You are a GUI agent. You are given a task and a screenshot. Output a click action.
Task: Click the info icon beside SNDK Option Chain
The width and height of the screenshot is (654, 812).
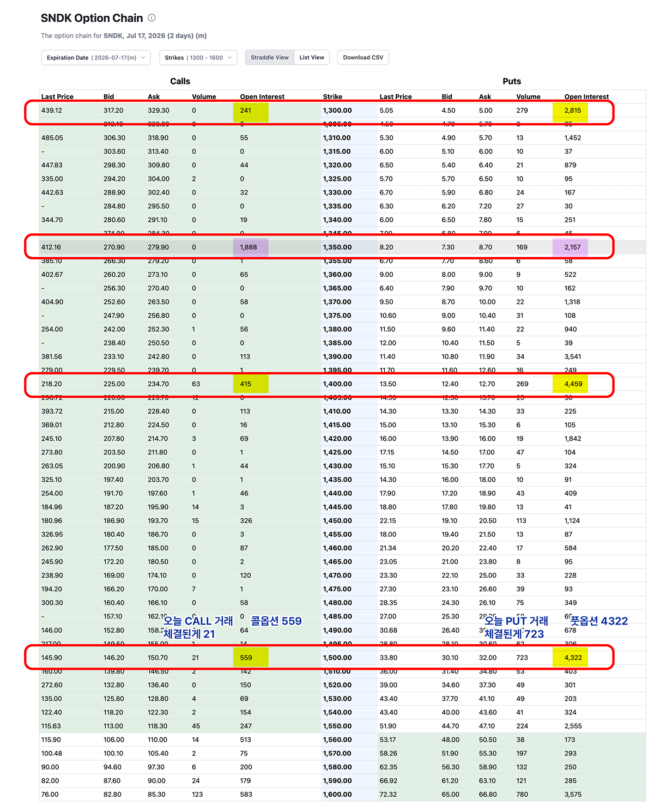tap(152, 18)
